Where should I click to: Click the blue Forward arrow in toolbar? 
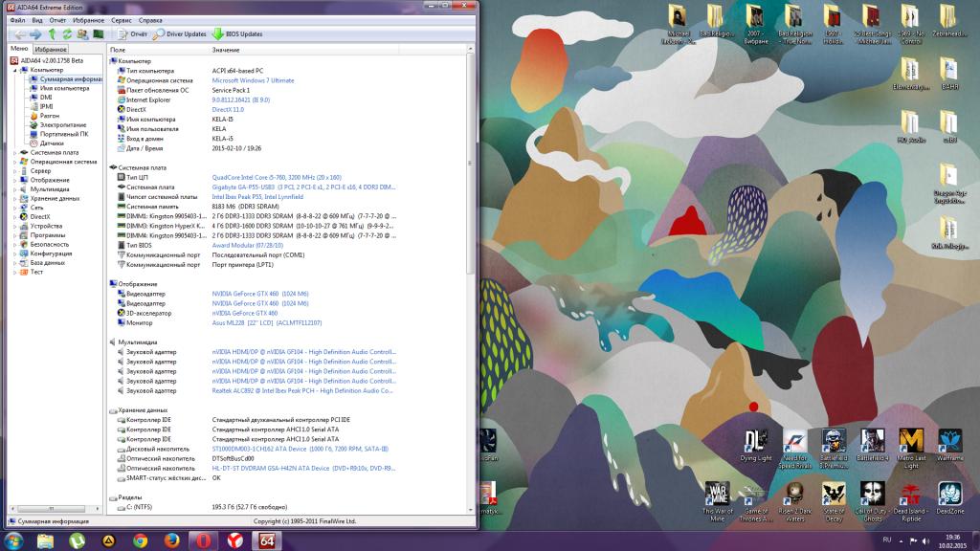pos(35,33)
